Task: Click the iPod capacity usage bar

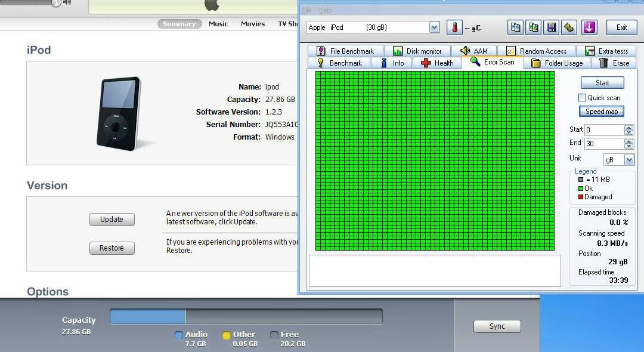Action: (246, 317)
